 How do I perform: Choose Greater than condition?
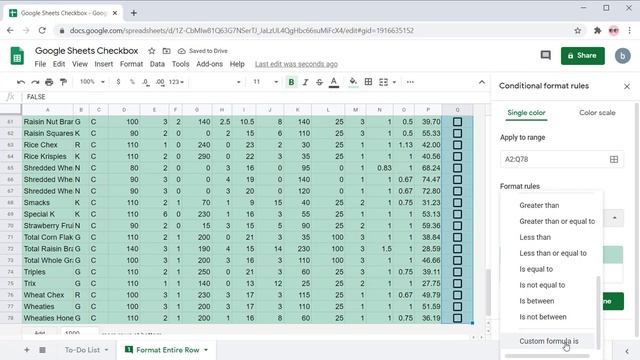pyautogui.click(x=539, y=205)
